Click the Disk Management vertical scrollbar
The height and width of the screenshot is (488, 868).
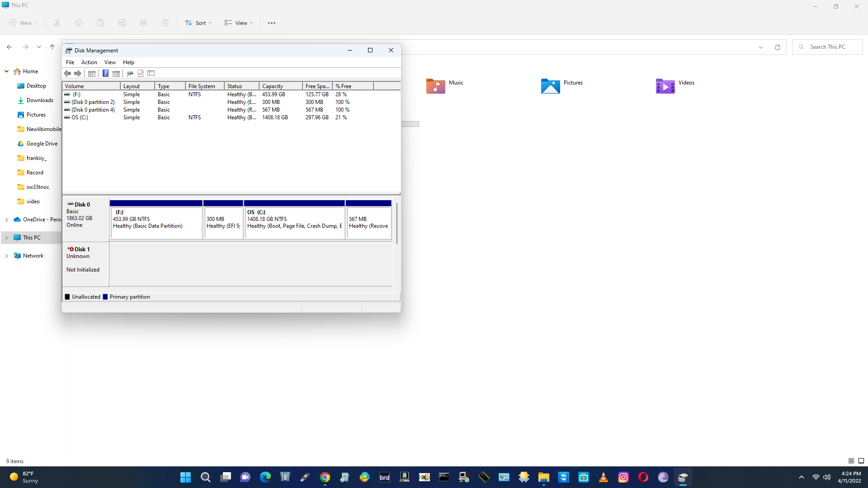[x=396, y=224]
